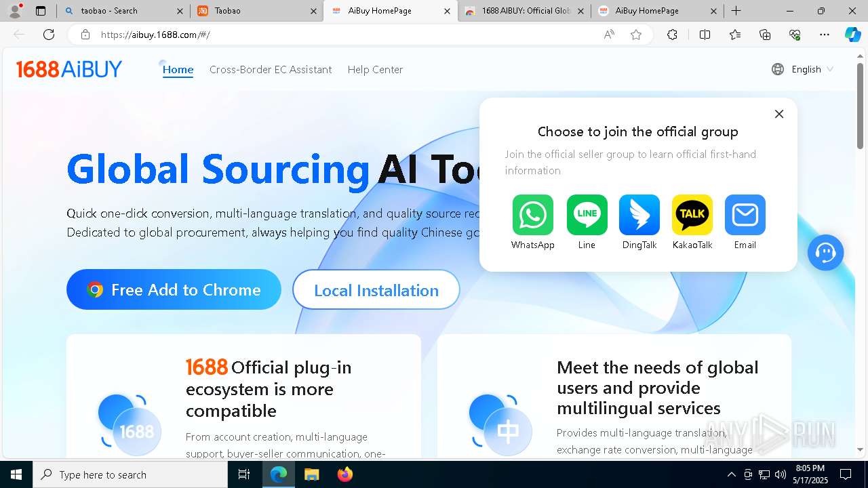The image size is (868, 488).
Task: Open the tab actions menu icon
Action: click(41, 11)
